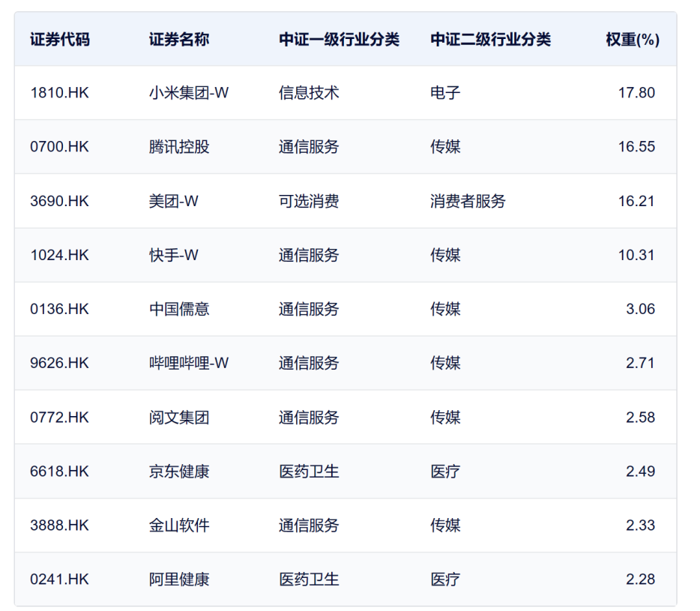The height and width of the screenshot is (611, 700).
Task: Click stock code 3690.HK
Action: pos(59,201)
